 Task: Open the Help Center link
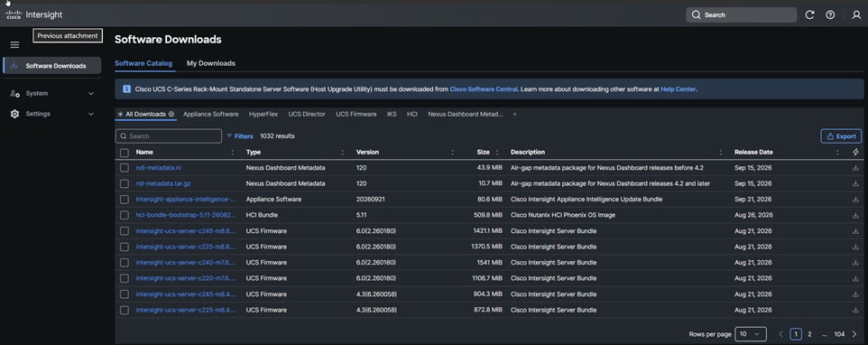[x=679, y=89]
